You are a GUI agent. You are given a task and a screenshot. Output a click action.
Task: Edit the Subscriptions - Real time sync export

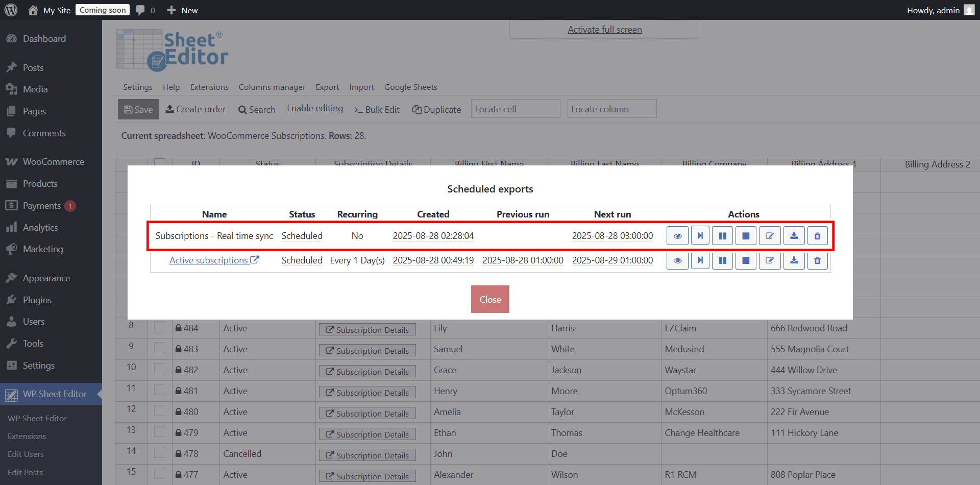[x=770, y=236]
